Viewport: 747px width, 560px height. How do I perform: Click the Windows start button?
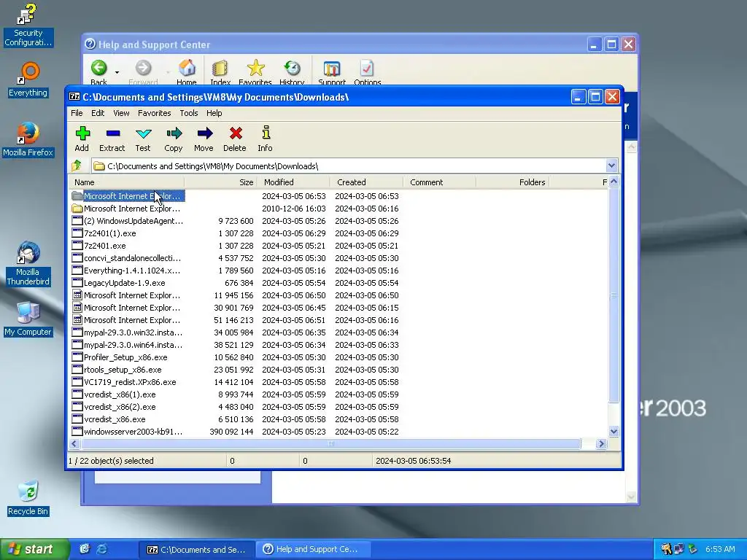tap(34, 549)
